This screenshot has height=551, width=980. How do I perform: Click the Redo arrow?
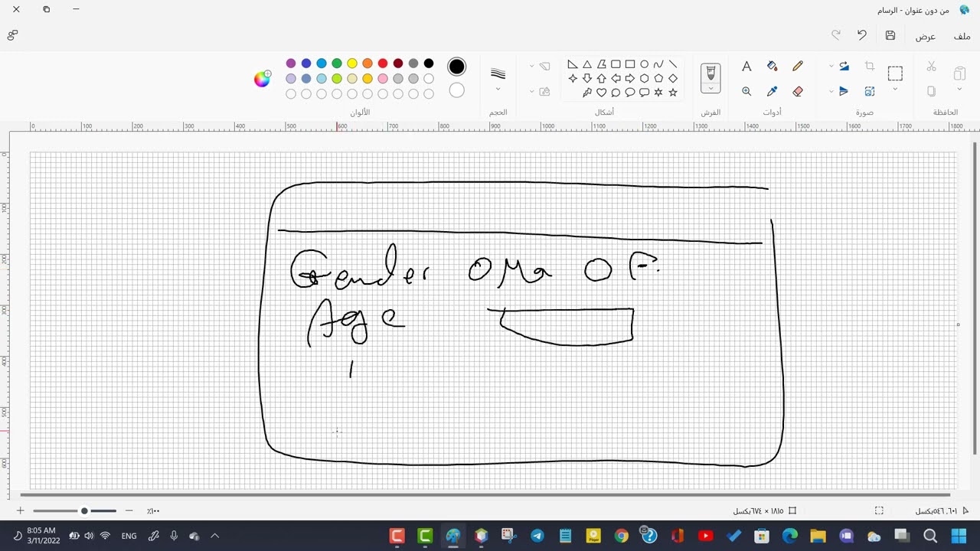(836, 35)
